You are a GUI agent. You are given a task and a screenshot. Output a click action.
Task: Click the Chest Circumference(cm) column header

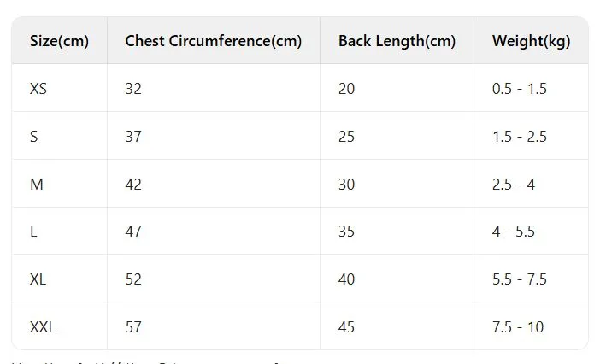[x=213, y=41]
